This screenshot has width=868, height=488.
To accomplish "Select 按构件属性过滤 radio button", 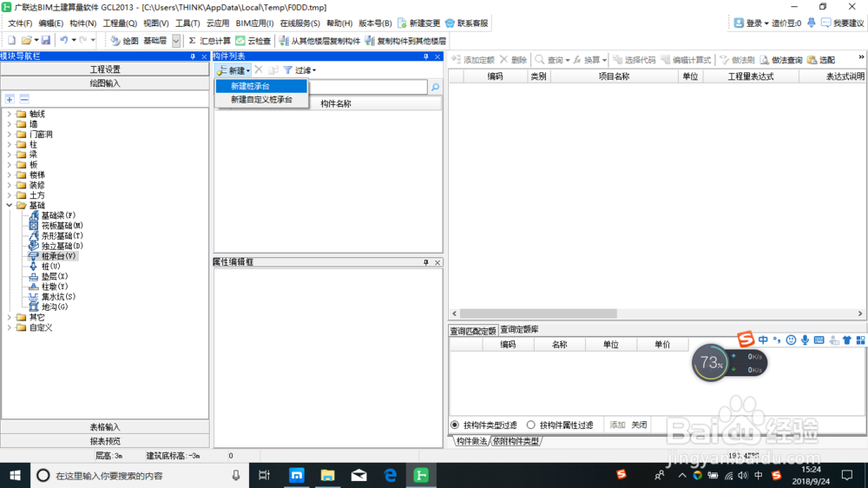I will tap(531, 425).
